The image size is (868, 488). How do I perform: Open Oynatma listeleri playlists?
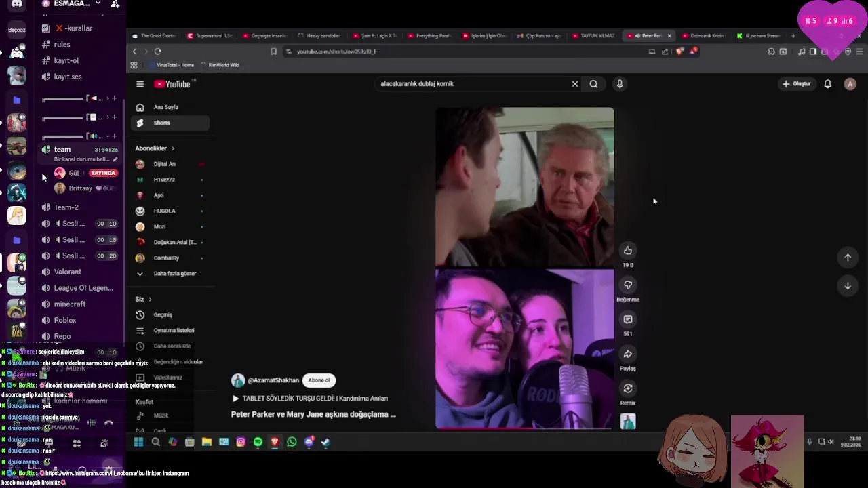[170, 330]
